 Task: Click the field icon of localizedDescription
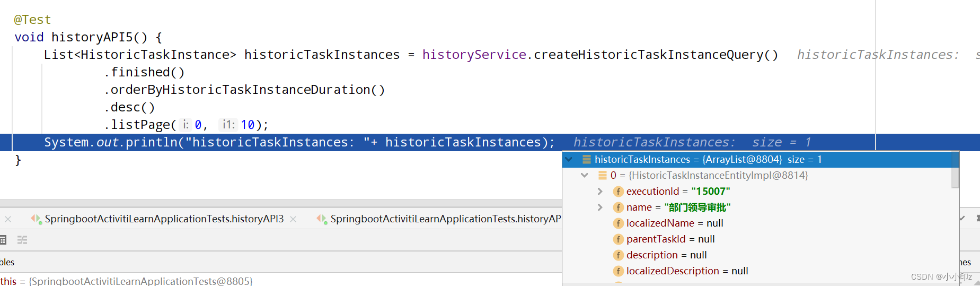click(x=618, y=271)
